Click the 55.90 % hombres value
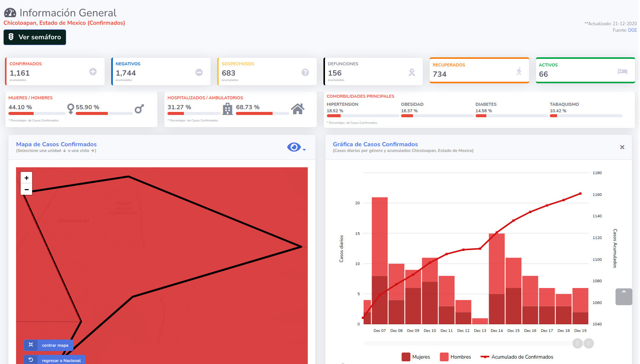Viewport: 640px width, 364px height. (88, 107)
